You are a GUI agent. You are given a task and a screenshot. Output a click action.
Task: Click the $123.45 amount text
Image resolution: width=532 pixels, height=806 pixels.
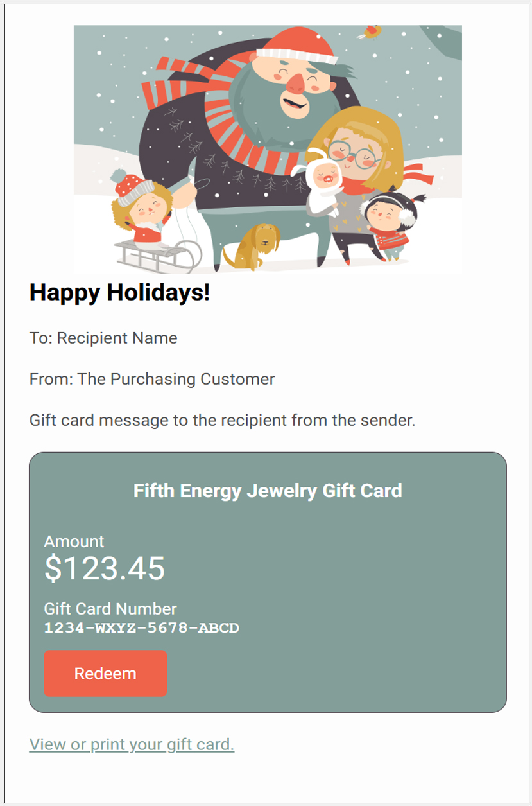tap(104, 568)
